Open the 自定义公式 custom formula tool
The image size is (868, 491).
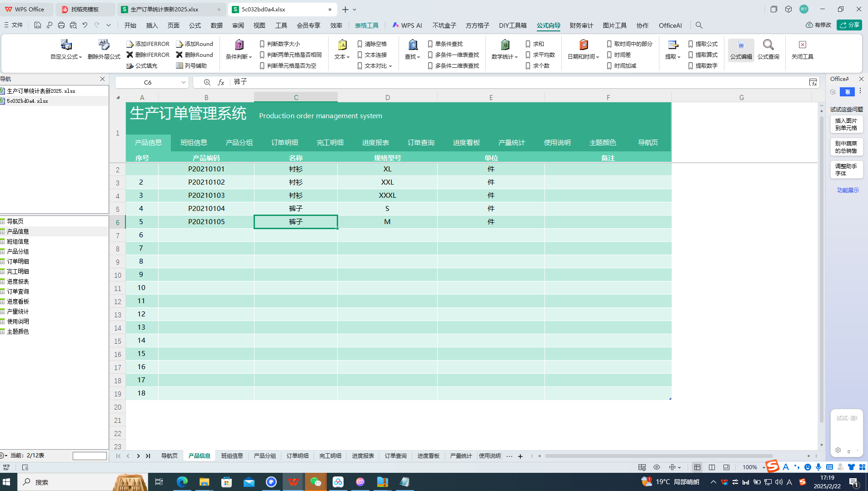pos(66,50)
